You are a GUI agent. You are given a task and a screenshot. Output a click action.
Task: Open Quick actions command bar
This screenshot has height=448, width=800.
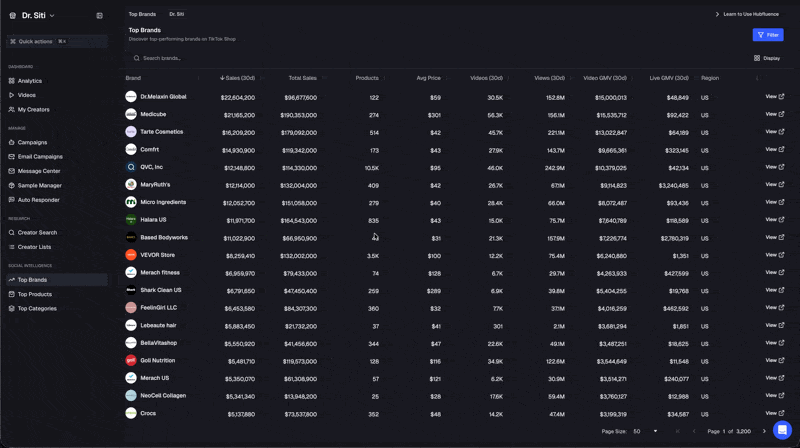(57, 41)
